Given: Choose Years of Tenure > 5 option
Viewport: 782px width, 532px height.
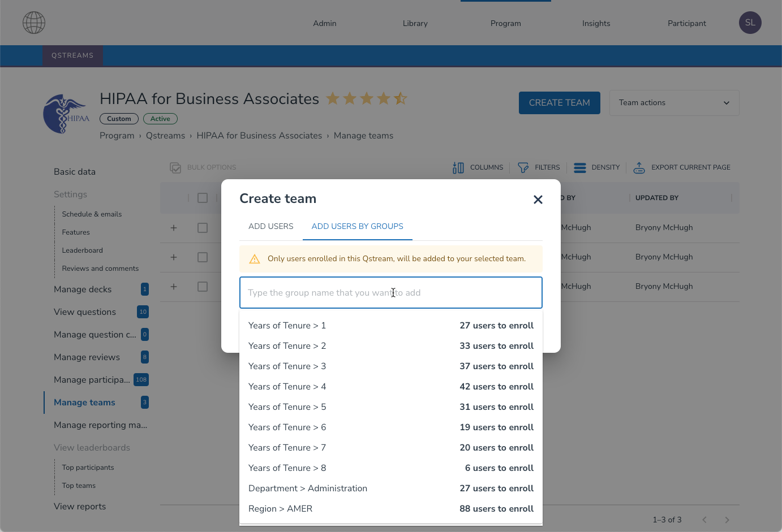Looking at the screenshot, I should [391, 407].
